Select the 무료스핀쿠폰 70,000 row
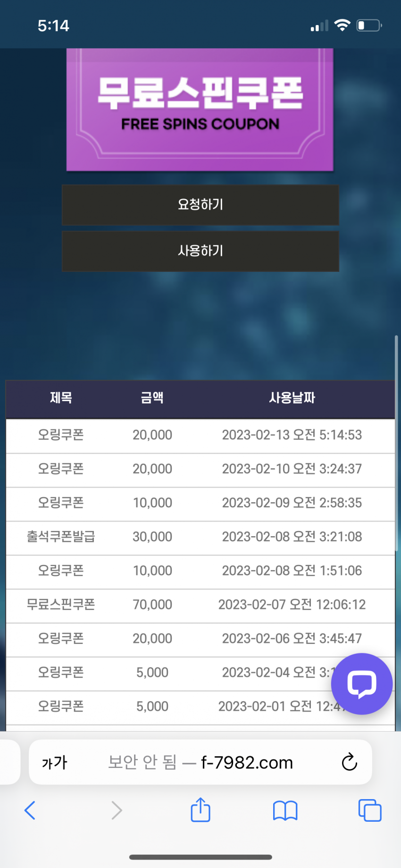Viewport: 401px width, 868px height. [x=200, y=605]
